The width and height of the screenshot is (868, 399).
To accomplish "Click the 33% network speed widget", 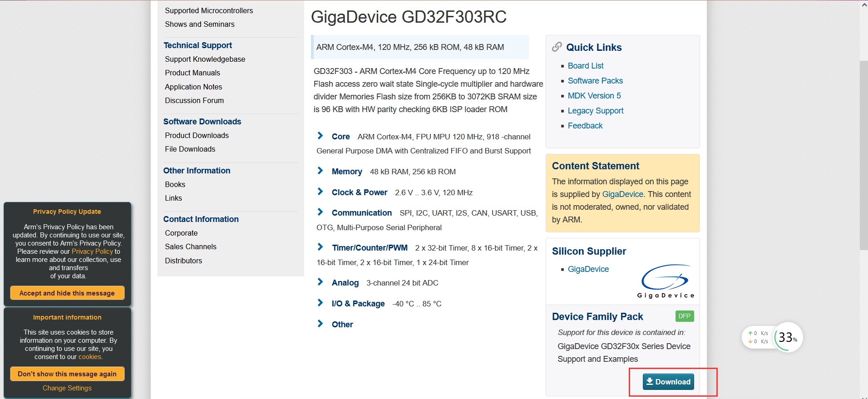I will pos(788,337).
